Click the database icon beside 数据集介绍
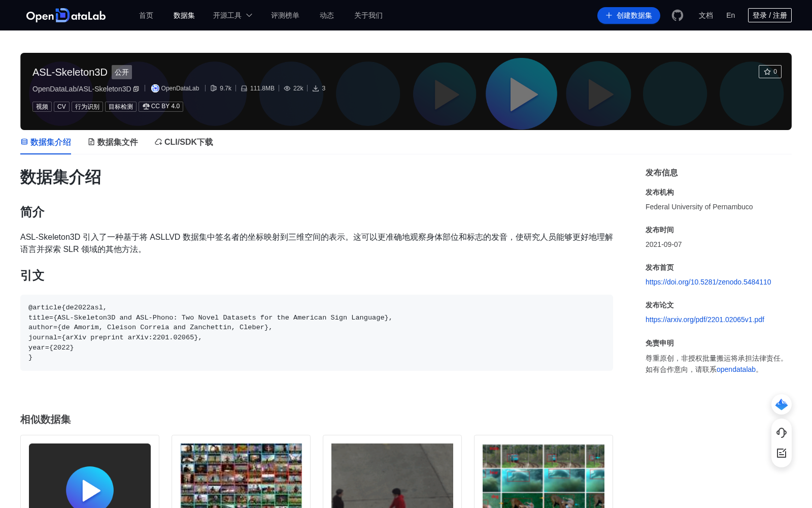The height and width of the screenshot is (508, 812). click(x=24, y=142)
